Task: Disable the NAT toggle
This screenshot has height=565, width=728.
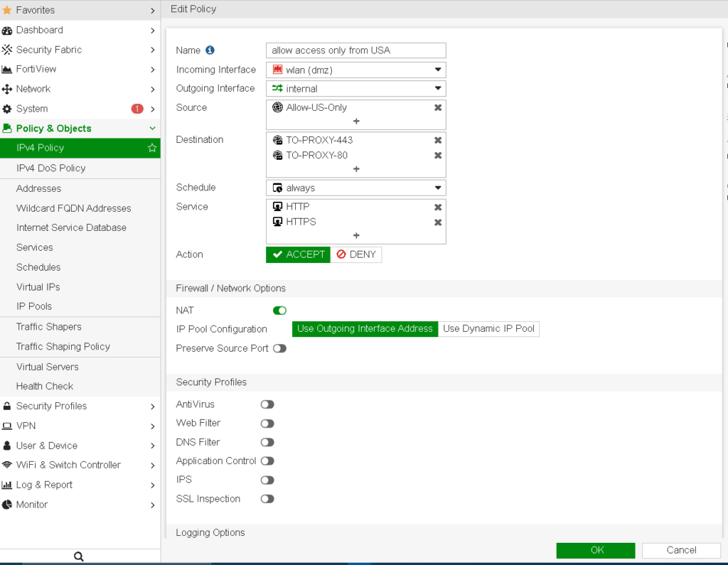Action: click(279, 311)
